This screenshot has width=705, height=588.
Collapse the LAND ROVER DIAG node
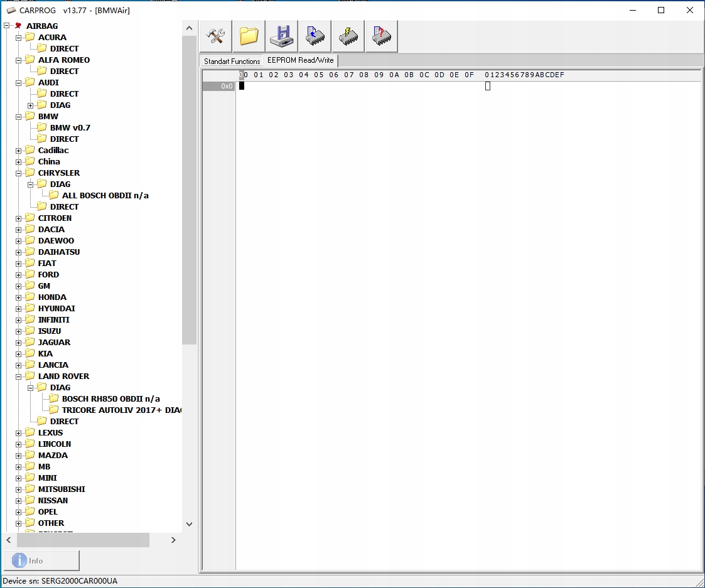(31, 388)
